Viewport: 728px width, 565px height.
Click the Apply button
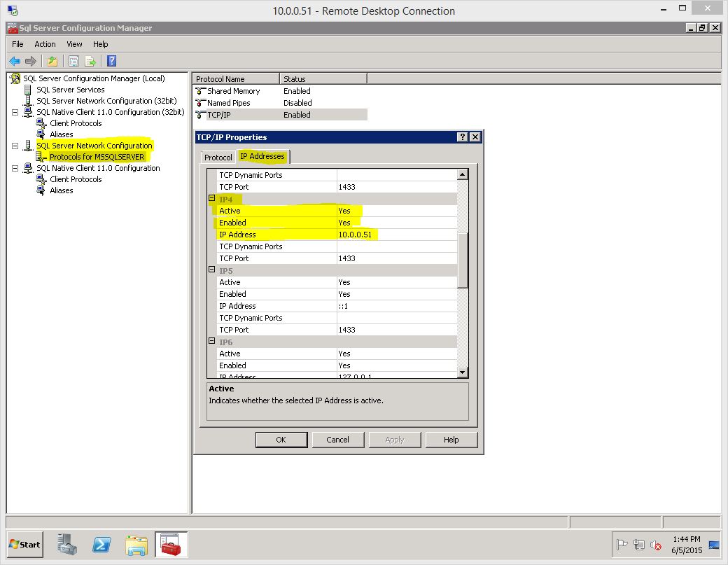[x=395, y=440]
